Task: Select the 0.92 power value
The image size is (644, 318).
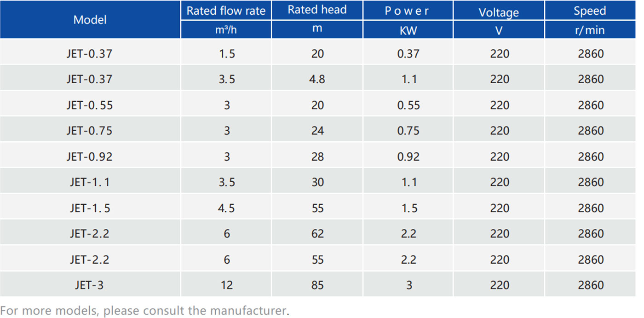Action: pyautogui.click(x=408, y=156)
